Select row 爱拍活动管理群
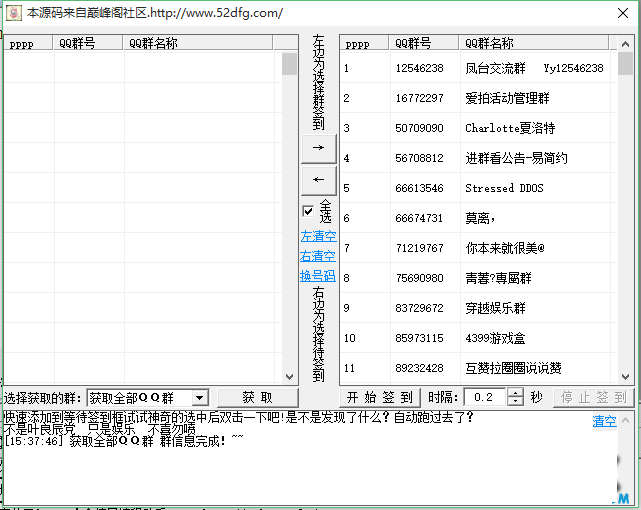 (x=479, y=98)
